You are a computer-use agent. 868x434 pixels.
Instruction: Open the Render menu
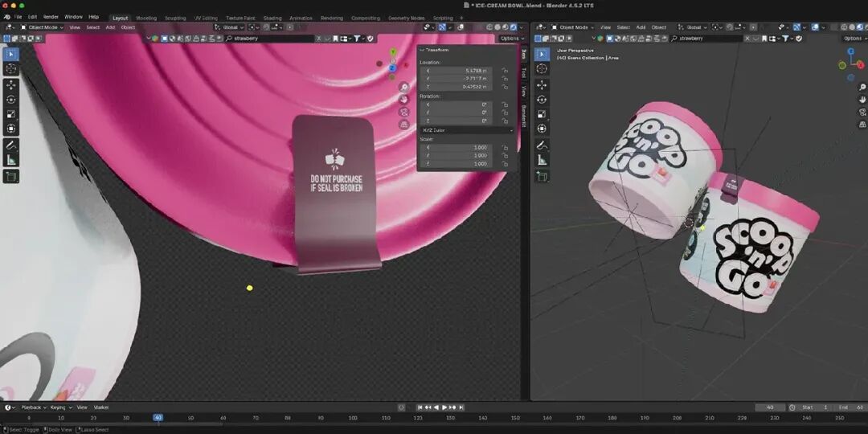(51, 17)
